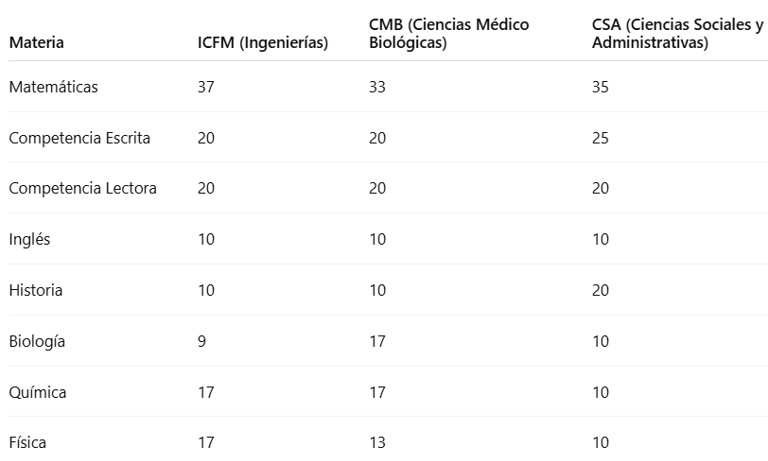Click the Historia row label
This screenshot has width=768, height=461.
35,291
